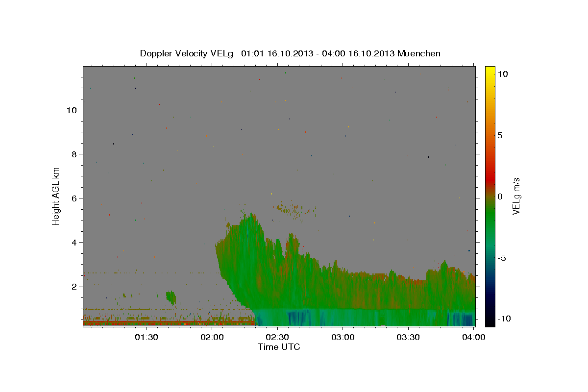Click the 04:00 time tick label
This screenshot has height=392, width=588.
pos(474,337)
